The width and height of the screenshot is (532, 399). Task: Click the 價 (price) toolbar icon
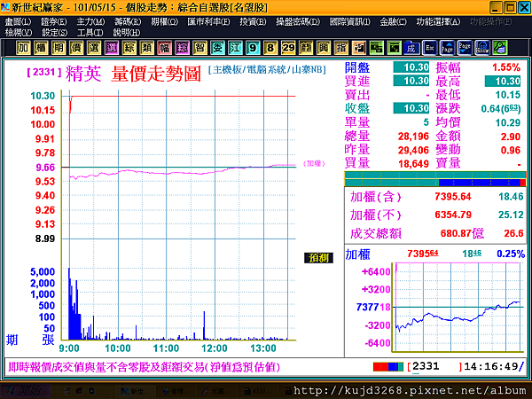76,48
